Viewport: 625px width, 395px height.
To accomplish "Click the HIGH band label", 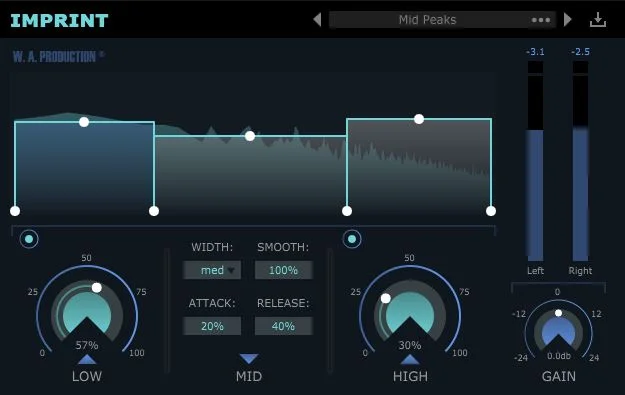I will pyautogui.click(x=410, y=376).
